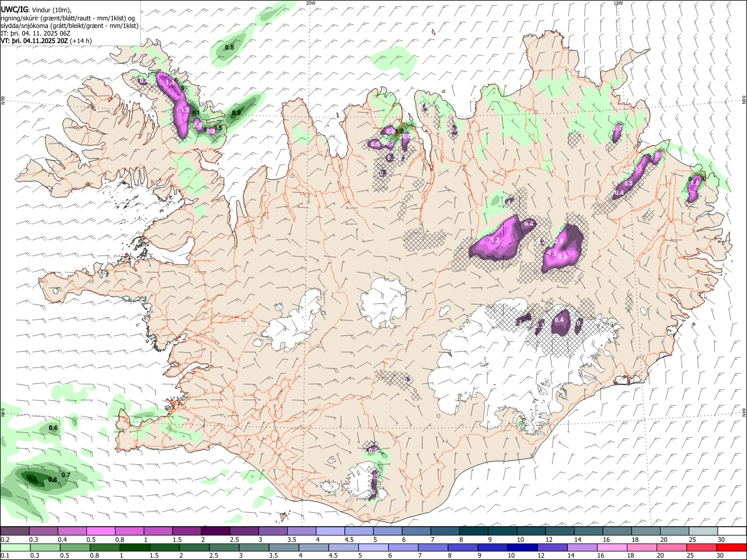Click the 0.1 label in the lower legend row
The image size is (747, 560).
pyautogui.click(x=5, y=556)
